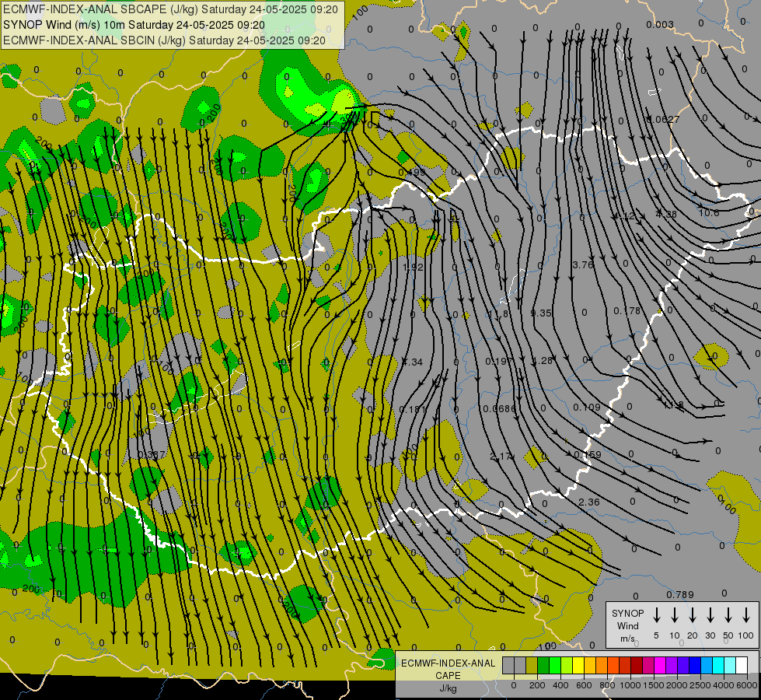Click the 1.28 value on the map

click(x=542, y=360)
